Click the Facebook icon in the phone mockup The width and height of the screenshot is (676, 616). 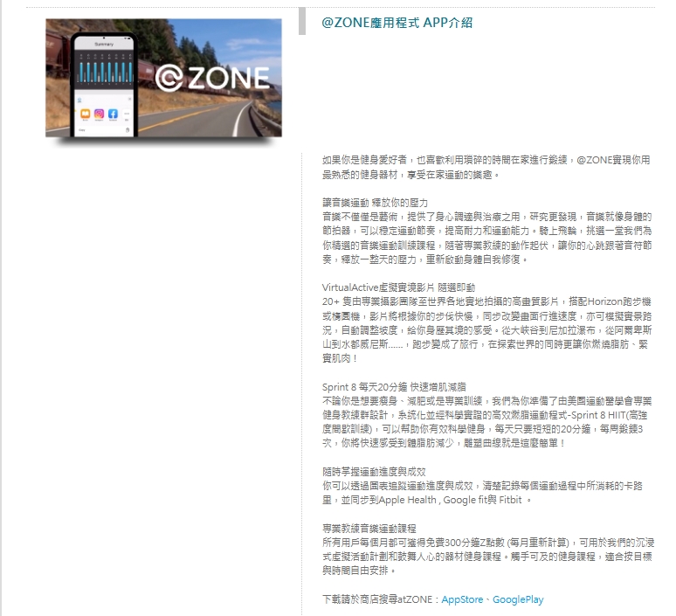click(114, 114)
